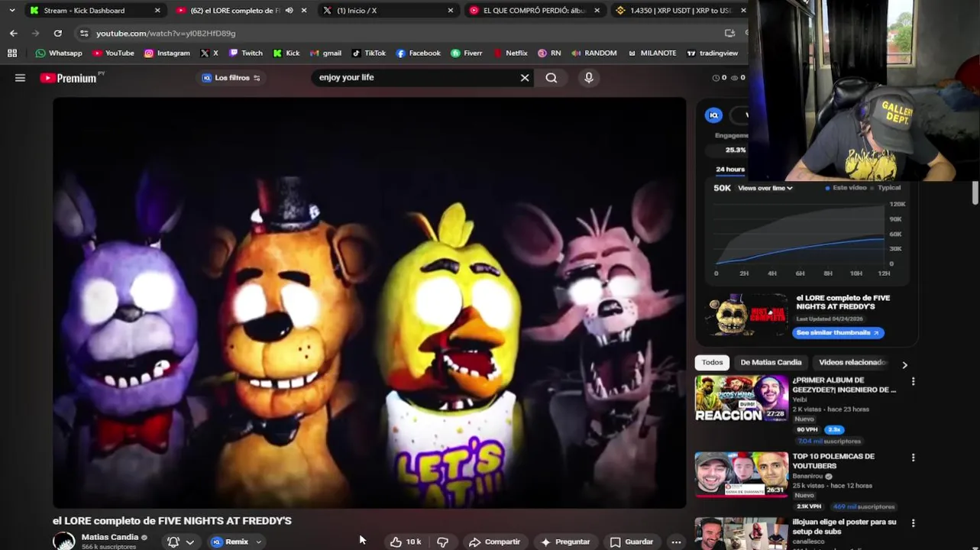This screenshot has width=980, height=550.
Task: Open the tab search dropdown arrow in Chrome
Action: (12, 11)
